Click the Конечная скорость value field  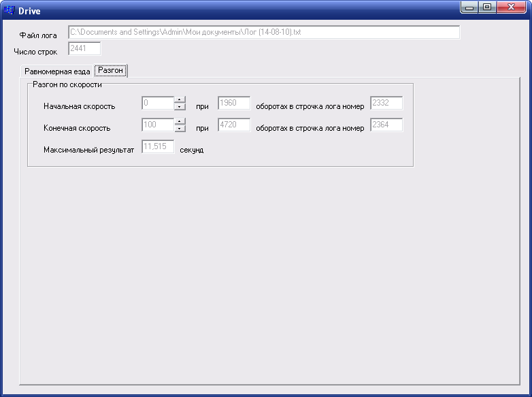coord(158,125)
